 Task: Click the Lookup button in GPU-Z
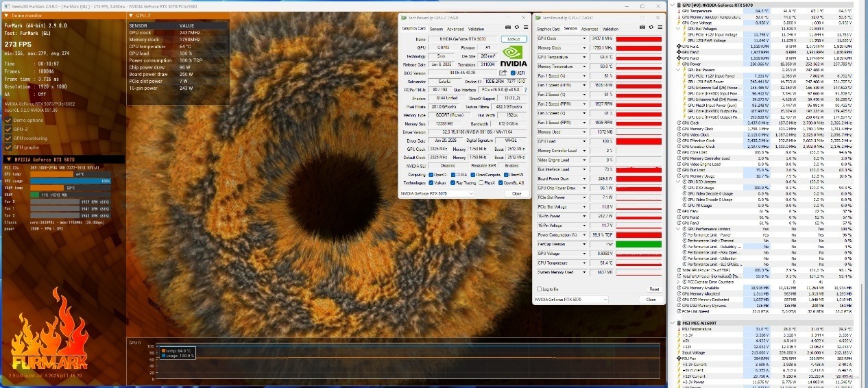click(514, 39)
